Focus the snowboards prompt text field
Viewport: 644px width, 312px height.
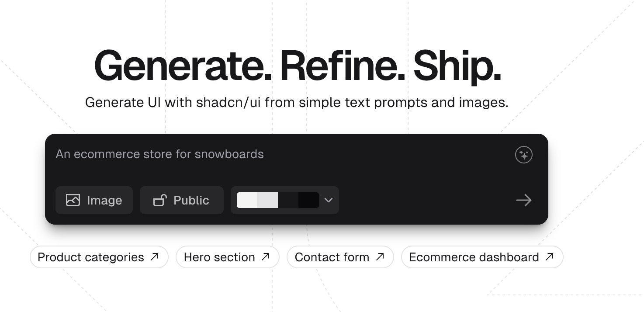[280, 154]
